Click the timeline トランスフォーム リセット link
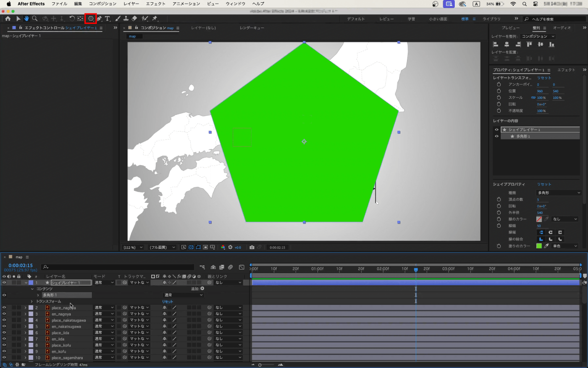588x368 pixels. [167, 301]
